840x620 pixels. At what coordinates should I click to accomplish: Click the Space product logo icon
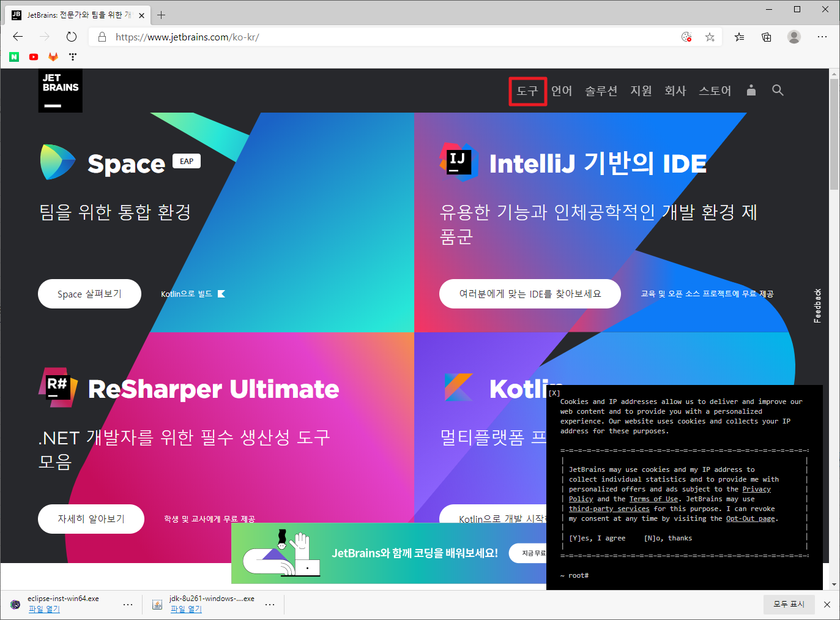tap(58, 162)
